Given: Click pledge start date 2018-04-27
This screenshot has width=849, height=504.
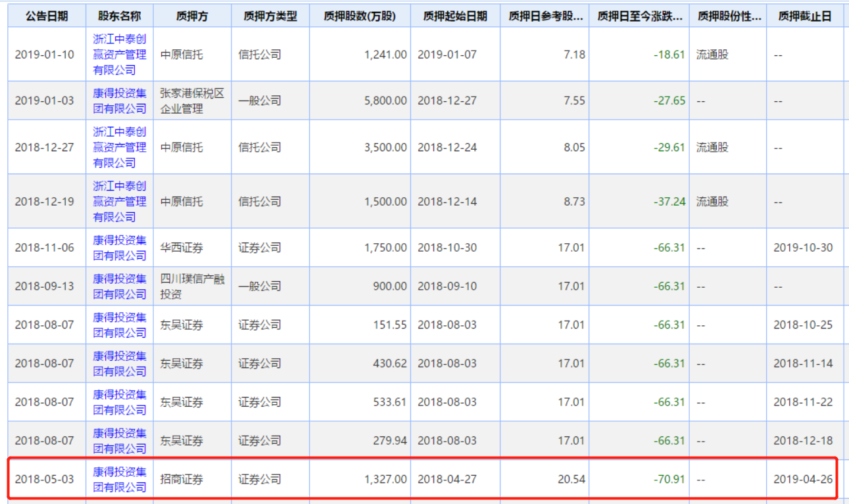Looking at the screenshot, I should [x=447, y=480].
